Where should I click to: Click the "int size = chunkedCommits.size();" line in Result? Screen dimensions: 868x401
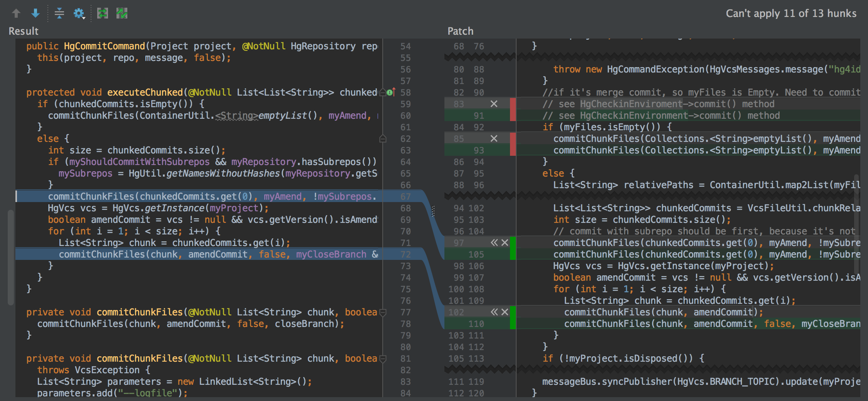pos(137,150)
